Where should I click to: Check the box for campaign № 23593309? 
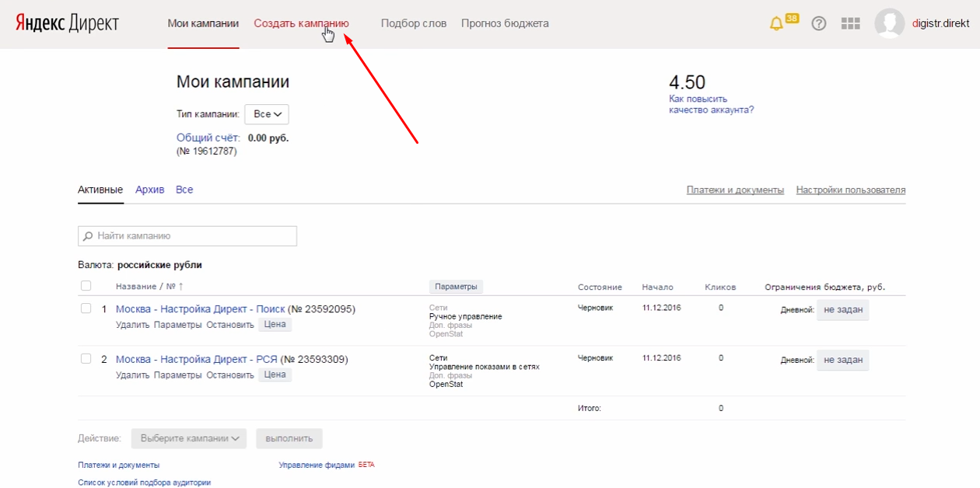click(86, 358)
